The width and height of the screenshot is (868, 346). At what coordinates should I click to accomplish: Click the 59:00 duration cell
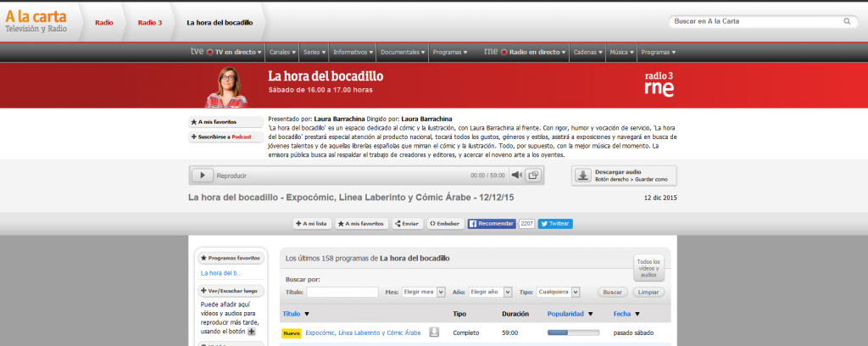pos(509,332)
